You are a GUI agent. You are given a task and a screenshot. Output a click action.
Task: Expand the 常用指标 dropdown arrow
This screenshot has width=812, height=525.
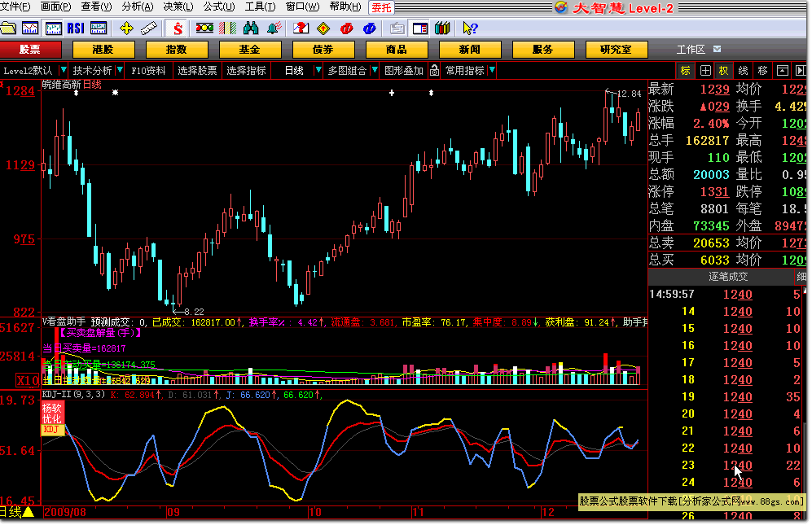[492, 70]
